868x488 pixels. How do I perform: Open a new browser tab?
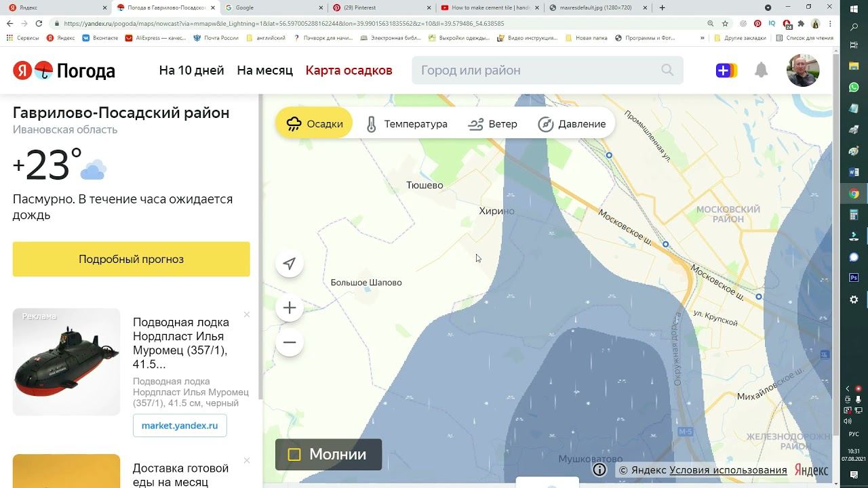click(x=662, y=7)
